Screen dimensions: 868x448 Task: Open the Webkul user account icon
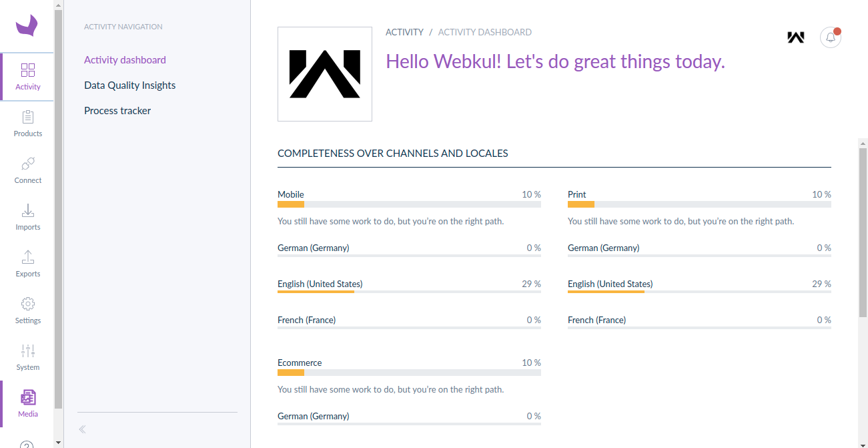point(795,37)
